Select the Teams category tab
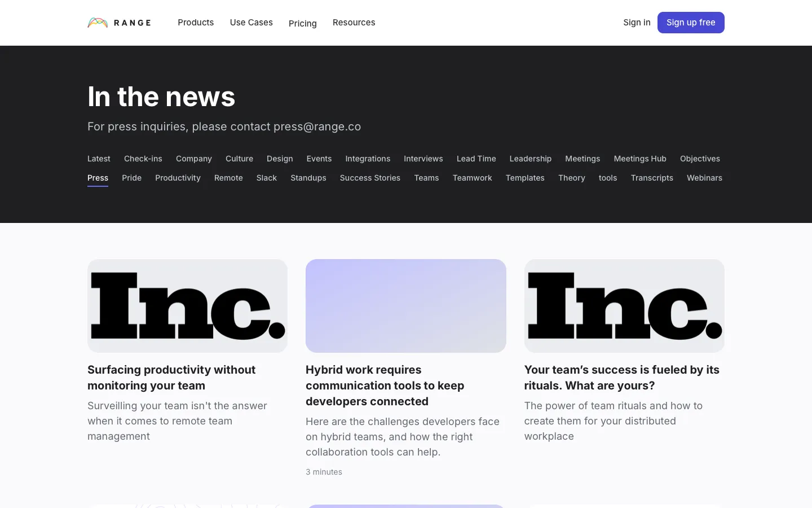812x508 pixels. [426, 178]
